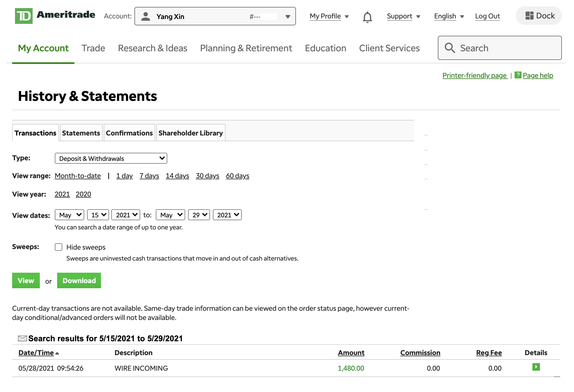Open the end day dropdown showing 29
574x392 pixels.
[x=199, y=215]
